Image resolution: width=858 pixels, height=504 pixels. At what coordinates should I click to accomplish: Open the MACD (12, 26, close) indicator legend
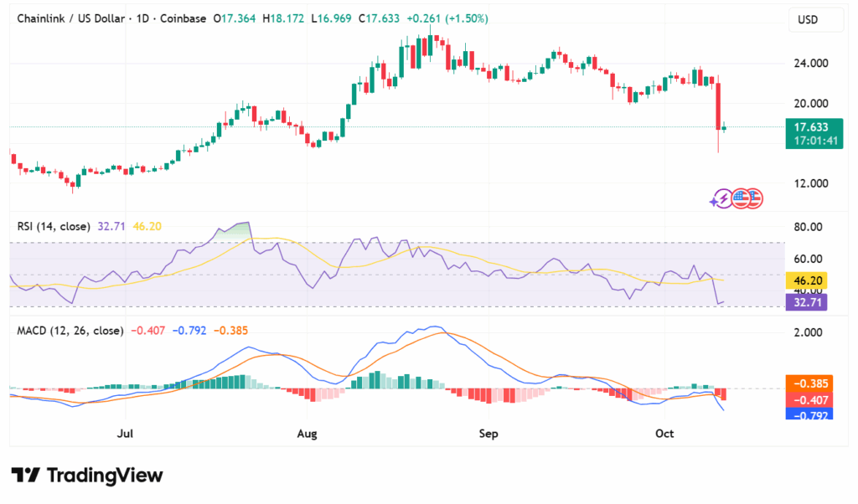pyautogui.click(x=70, y=331)
